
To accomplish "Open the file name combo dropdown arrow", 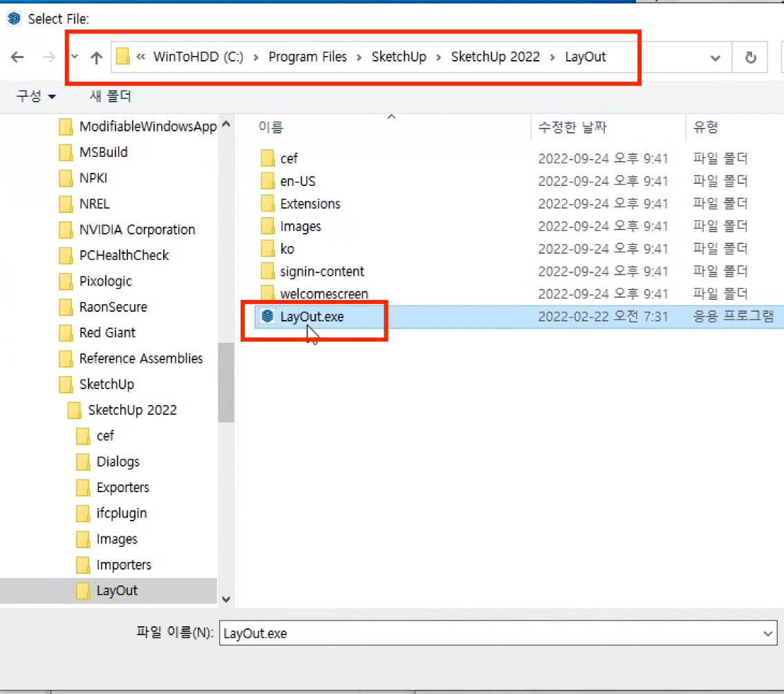I will coord(767,633).
